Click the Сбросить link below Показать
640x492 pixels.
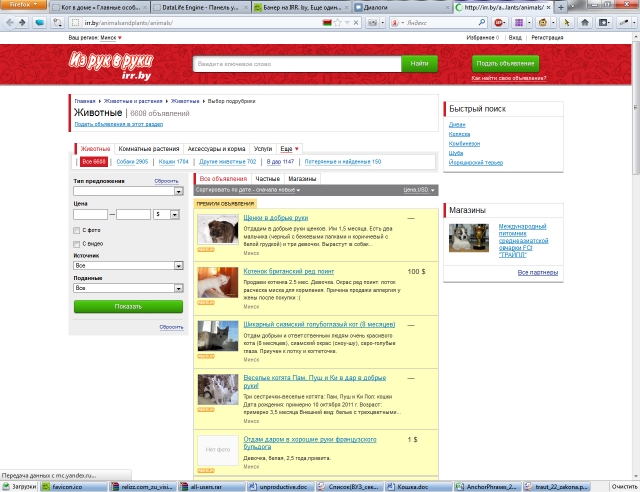[x=171, y=327]
